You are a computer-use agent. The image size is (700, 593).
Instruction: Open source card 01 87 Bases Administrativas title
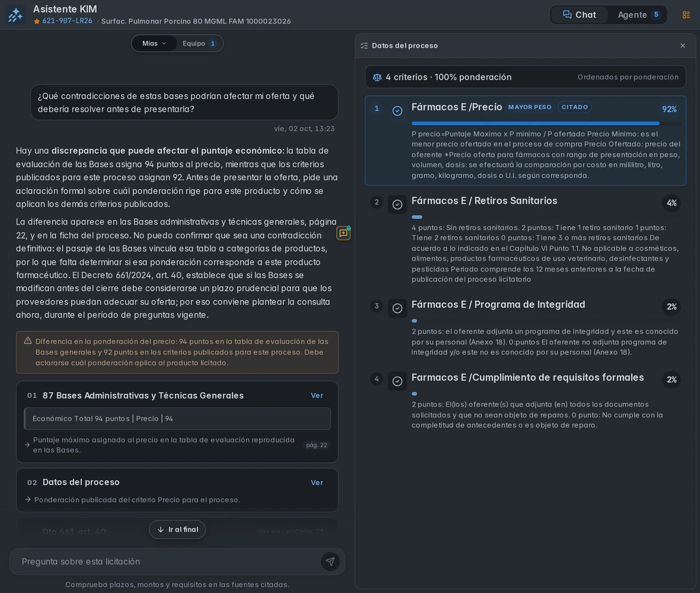(143, 396)
